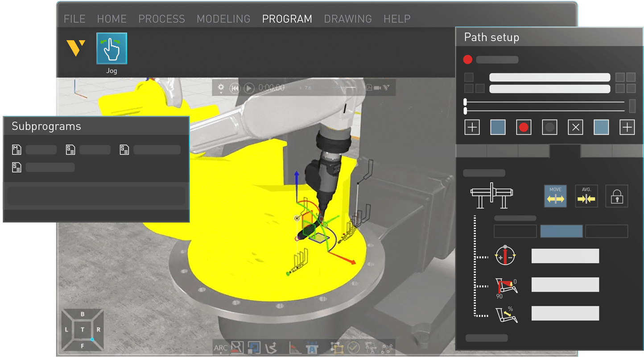
Task: Toggle the padlock lock button
Action: tap(617, 196)
